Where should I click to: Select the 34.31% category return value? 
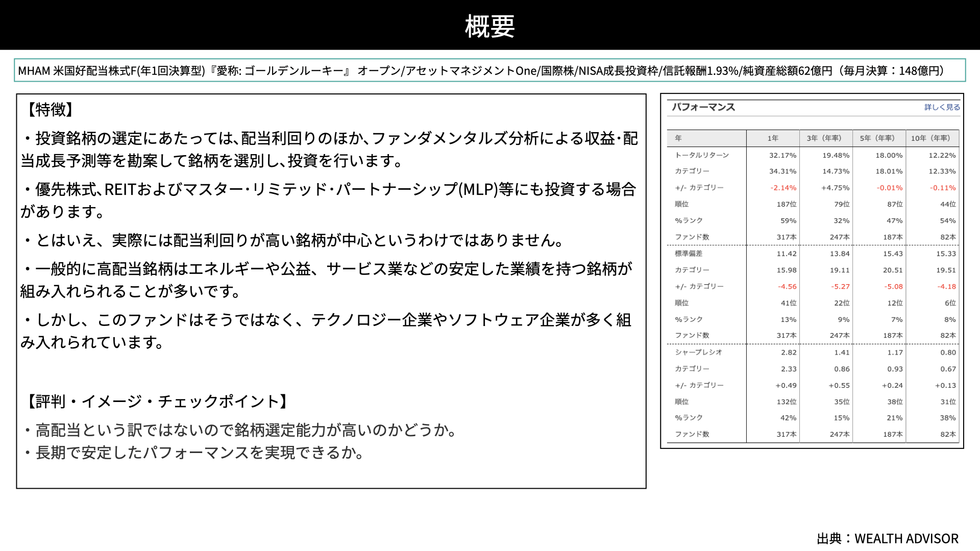click(x=782, y=171)
